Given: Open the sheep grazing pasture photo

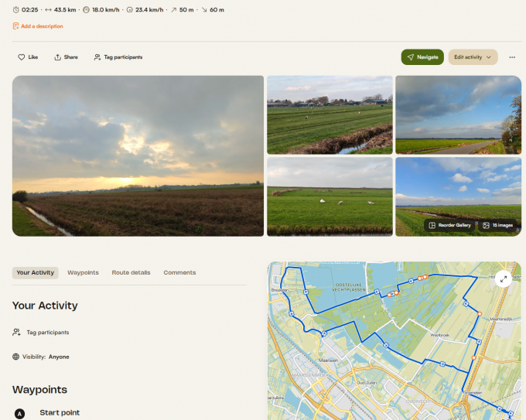Looking at the screenshot, I should pyautogui.click(x=329, y=196).
